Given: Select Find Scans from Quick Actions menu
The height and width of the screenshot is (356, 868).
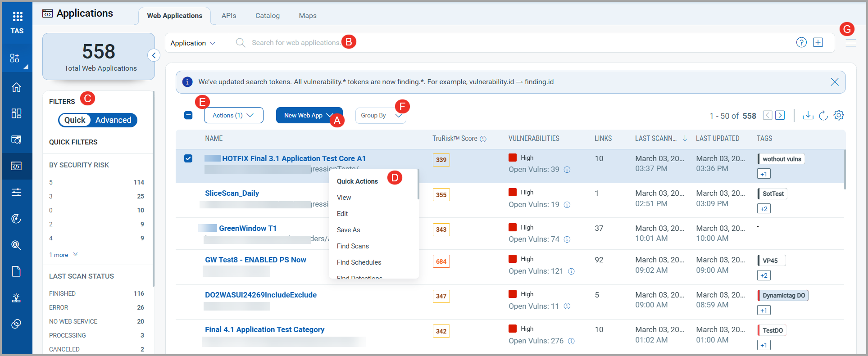Looking at the screenshot, I should tap(353, 246).
